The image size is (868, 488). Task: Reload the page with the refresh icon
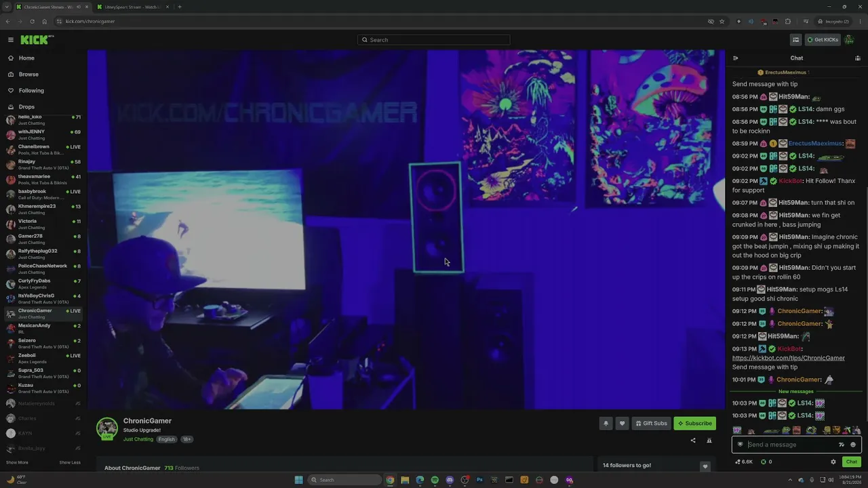pyautogui.click(x=32, y=21)
